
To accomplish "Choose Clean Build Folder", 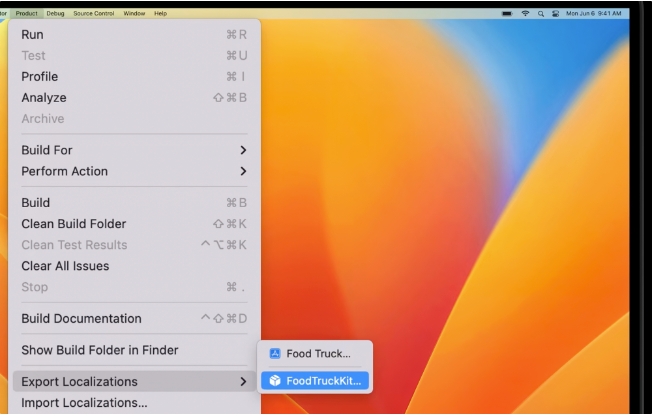I will pos(73,224).
